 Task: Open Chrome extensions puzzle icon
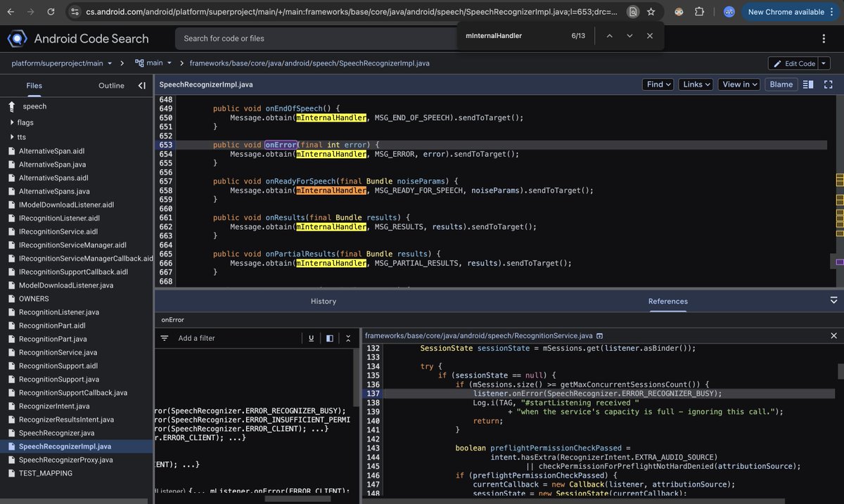coord(699,12)
